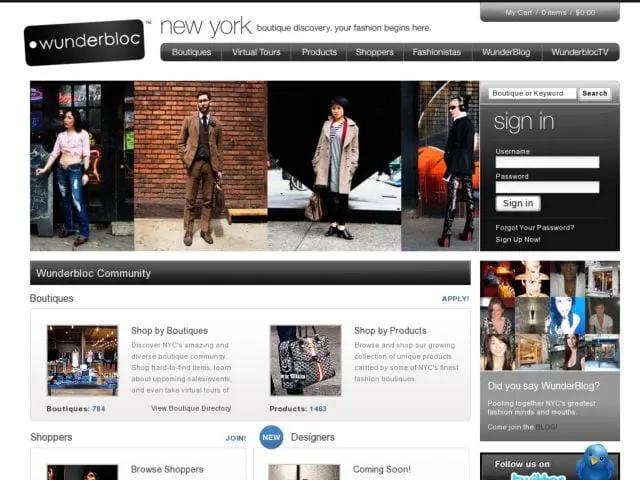640x480 pixels.
Task: Click the Did you say WunderBlog? heading
Action: coord(543,386)
